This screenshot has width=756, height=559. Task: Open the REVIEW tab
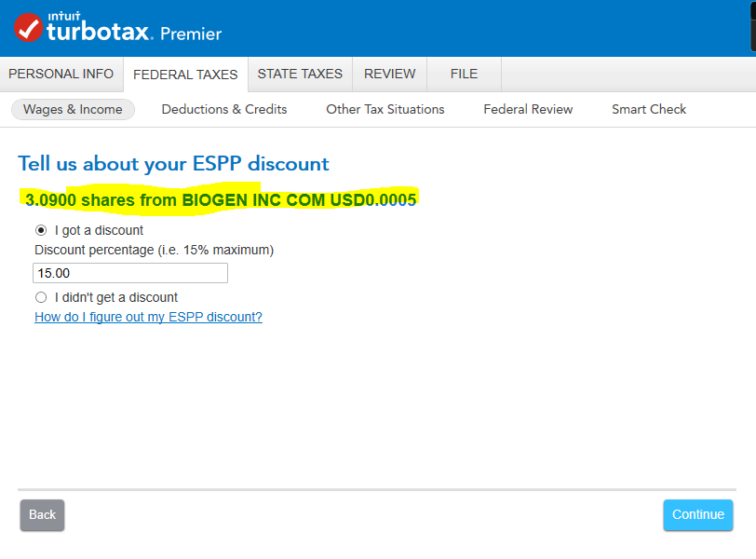point(389,74)
